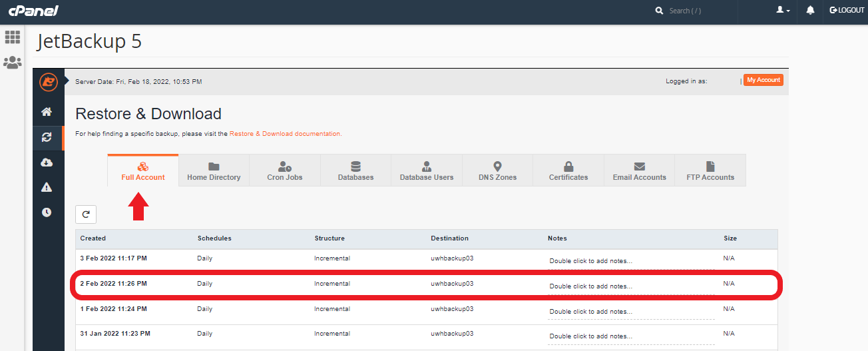
Task: Open the queue clock sidebar icon
Action: click(47, 212)
